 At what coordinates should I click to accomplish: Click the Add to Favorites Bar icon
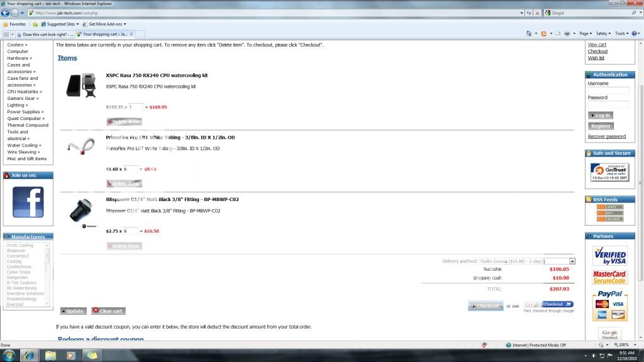coord(35,25)
